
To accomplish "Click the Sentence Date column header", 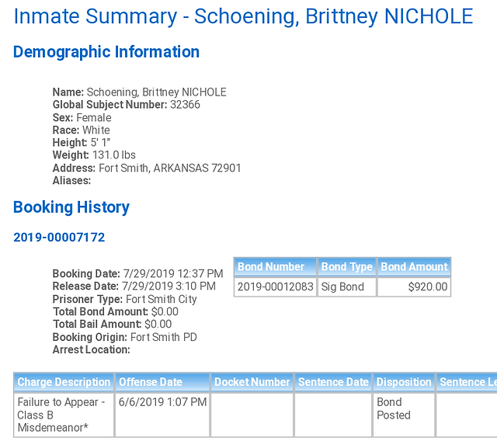I will (333, 382).
